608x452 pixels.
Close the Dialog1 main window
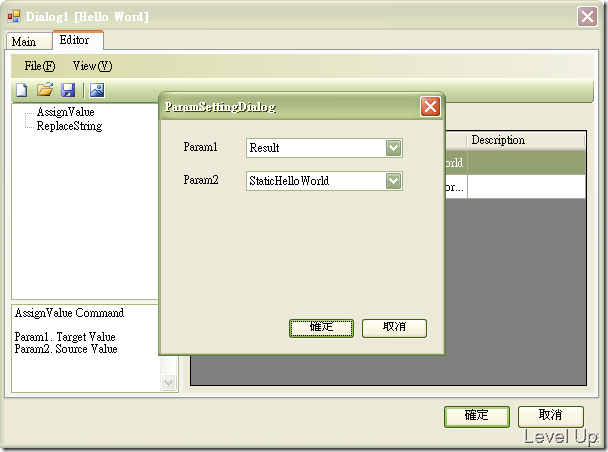[x=587, y=16]
